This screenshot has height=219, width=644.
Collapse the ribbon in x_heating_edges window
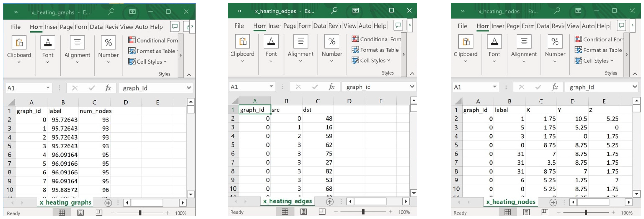tap(412, 74)
